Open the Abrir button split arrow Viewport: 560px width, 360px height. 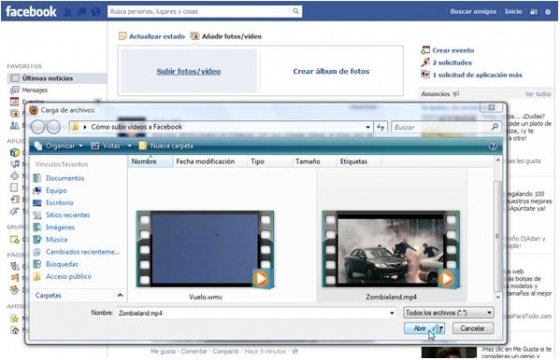click(x=441, y=328)
